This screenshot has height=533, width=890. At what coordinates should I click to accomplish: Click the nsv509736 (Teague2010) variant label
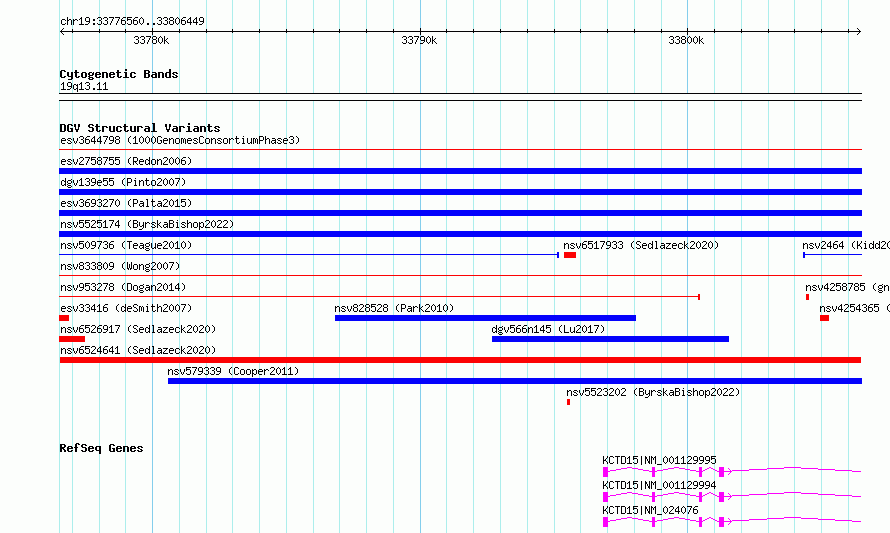[126, 245]
